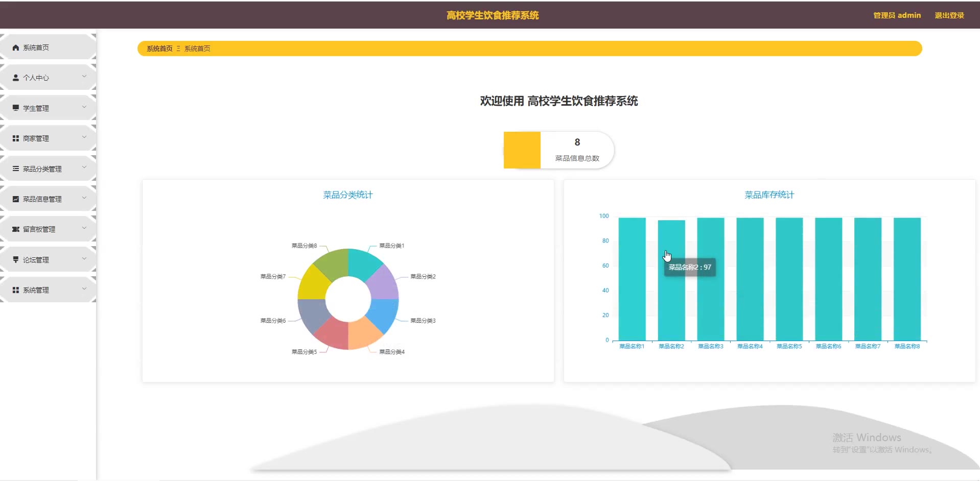
Task: Open the 菜品信息管理 menu item
Action: 48,199
